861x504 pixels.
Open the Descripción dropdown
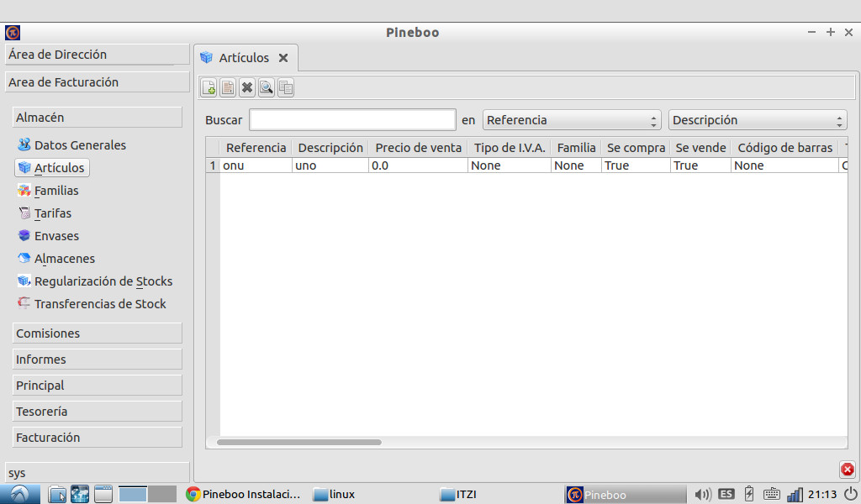pyautogui.click(x=758, y=120)
